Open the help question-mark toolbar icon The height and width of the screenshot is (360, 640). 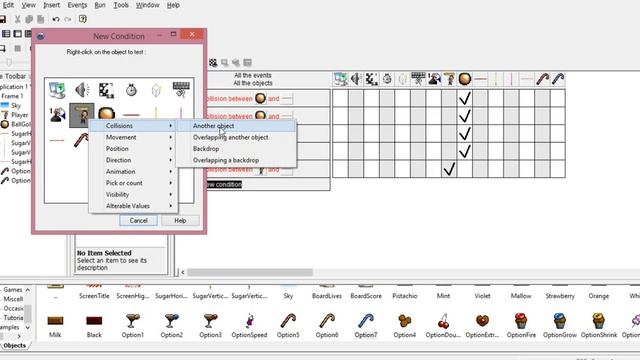tap(83, 19)
